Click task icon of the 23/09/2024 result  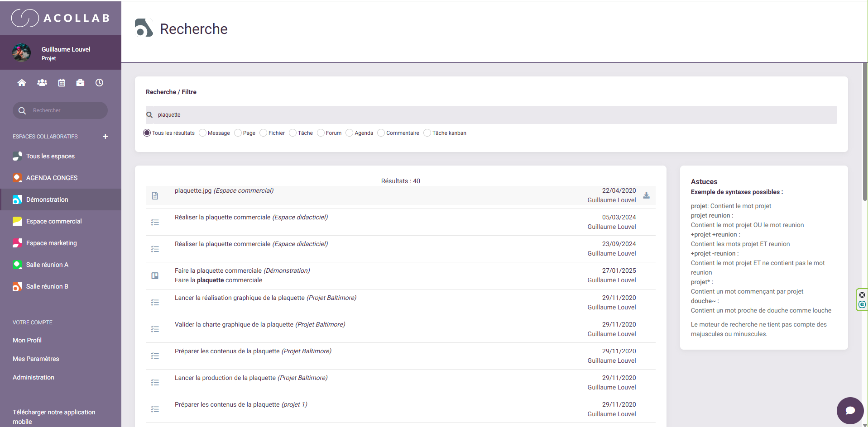coord(155,249)
